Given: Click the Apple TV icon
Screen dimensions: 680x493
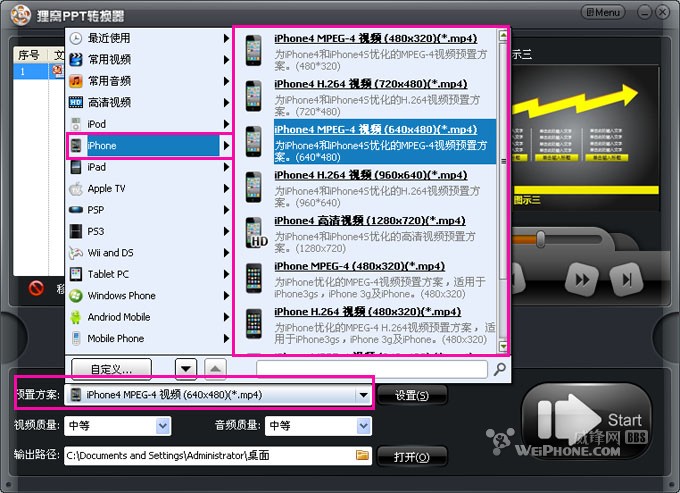Looking at the screenshot, I should pos(76,189).
